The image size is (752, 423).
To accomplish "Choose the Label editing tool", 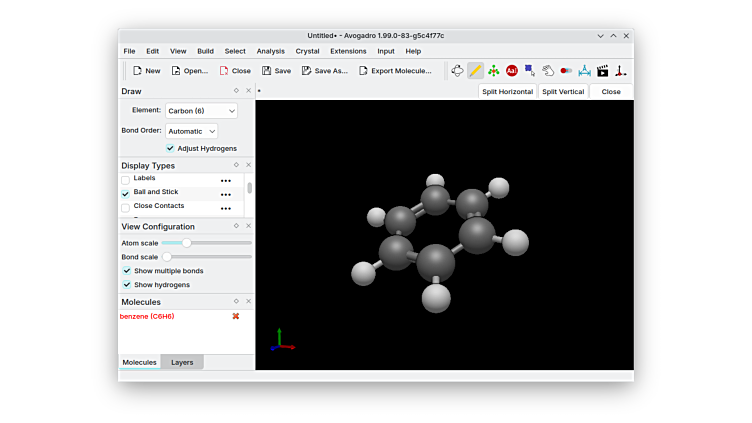I will point(512,71).
